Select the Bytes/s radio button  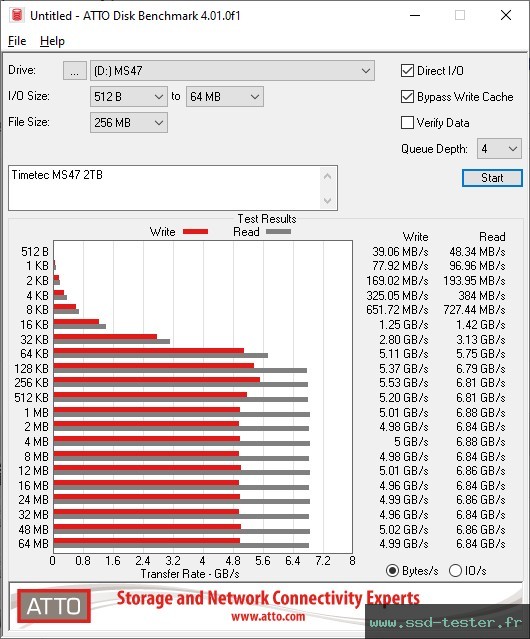point(392,571)
